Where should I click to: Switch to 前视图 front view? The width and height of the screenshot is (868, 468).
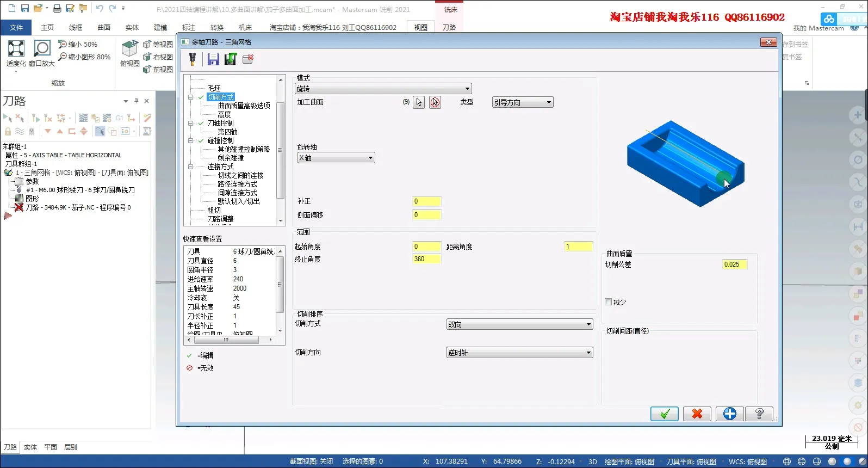tap(158, 69)
